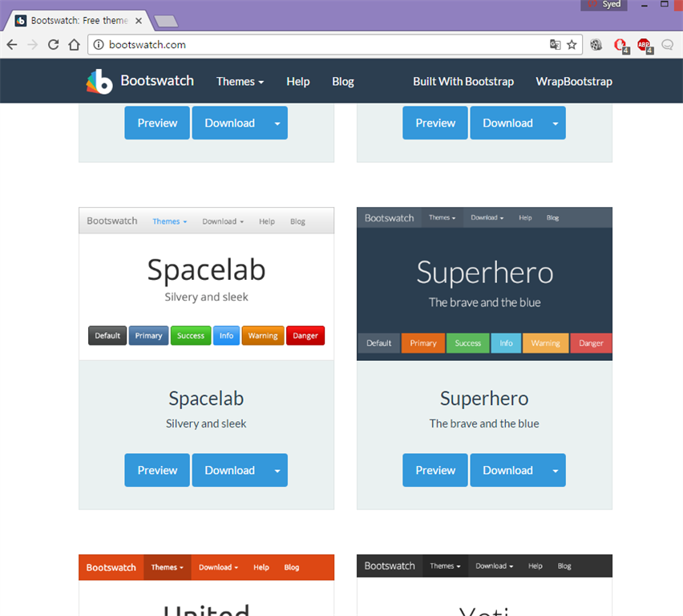
Task: Click the Bootswatch brand link in navbar
Action: (157, 81)
